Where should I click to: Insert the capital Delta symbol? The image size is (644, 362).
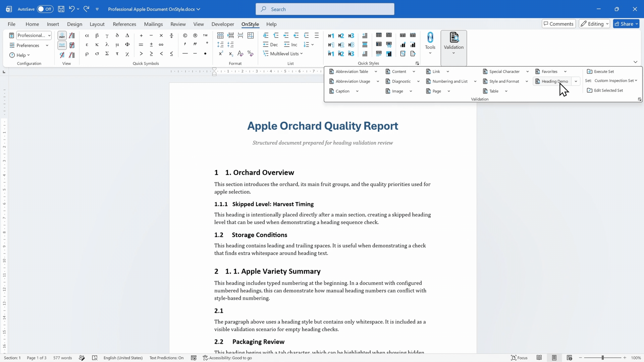pos(127,35)
